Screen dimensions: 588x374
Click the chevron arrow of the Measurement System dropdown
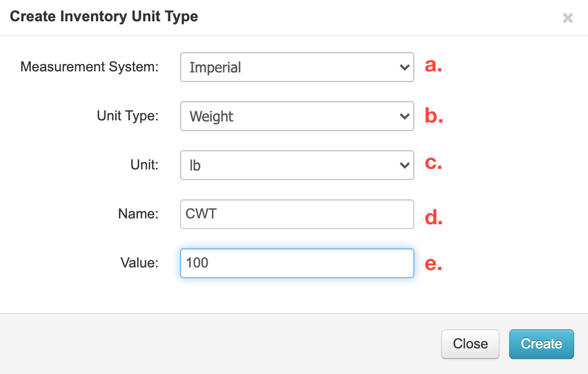click(404, 67)
